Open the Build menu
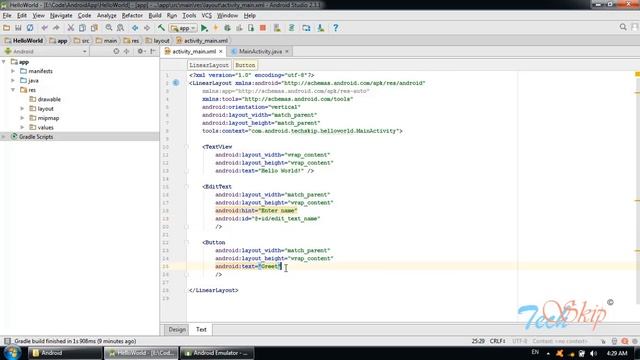 pyautogui.click(x=155, y=16)
